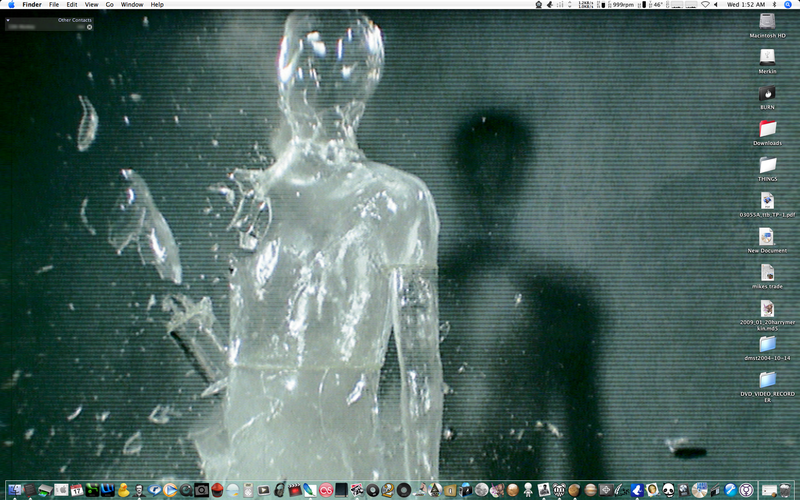The image size is (800, 500).
Task: Open the iPod icon app in Dock
Action: pos(248,490)
